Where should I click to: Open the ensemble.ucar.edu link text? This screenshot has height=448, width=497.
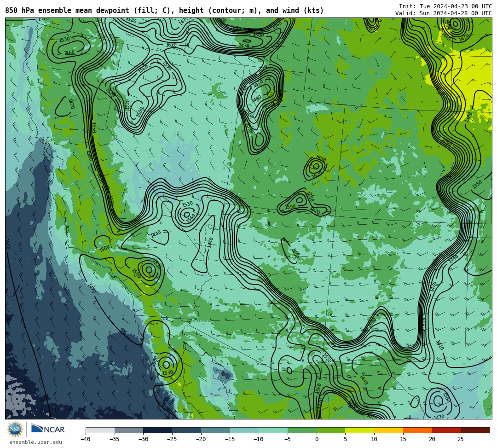point(36,442)
